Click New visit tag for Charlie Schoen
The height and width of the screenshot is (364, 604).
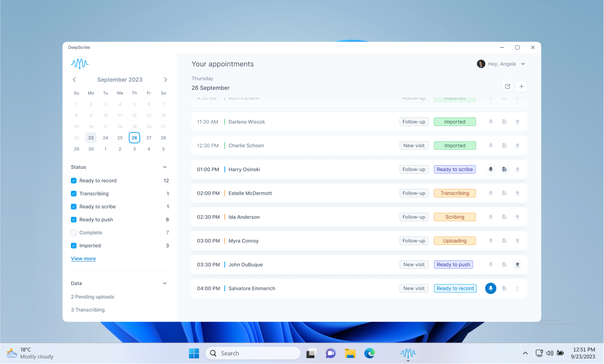tap(414, 146)
